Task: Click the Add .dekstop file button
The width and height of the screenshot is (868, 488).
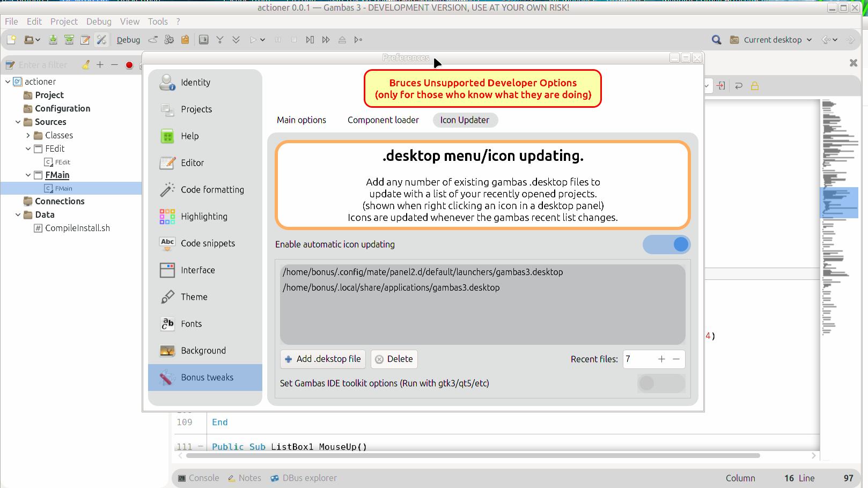Action: coord(323,359)
